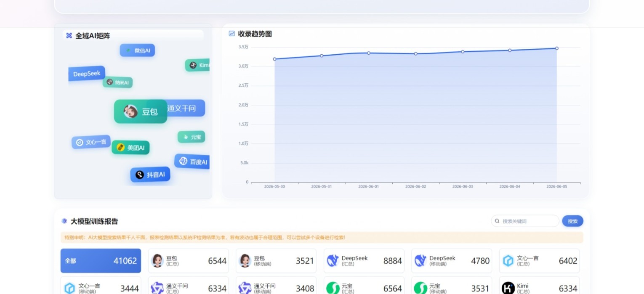Click the 文心一言 (移动端) hexagon icon
Image resolution: width=644 pixels, height=294 pixels.
(x=69, y=289)
